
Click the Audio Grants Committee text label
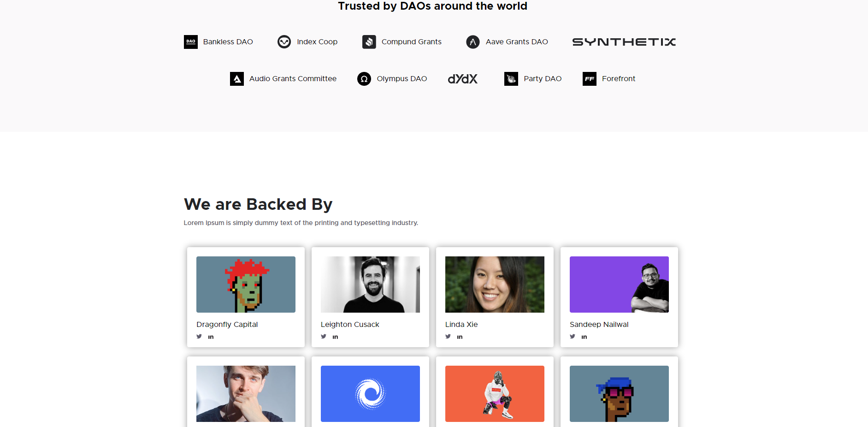click(x=293, y=79)
